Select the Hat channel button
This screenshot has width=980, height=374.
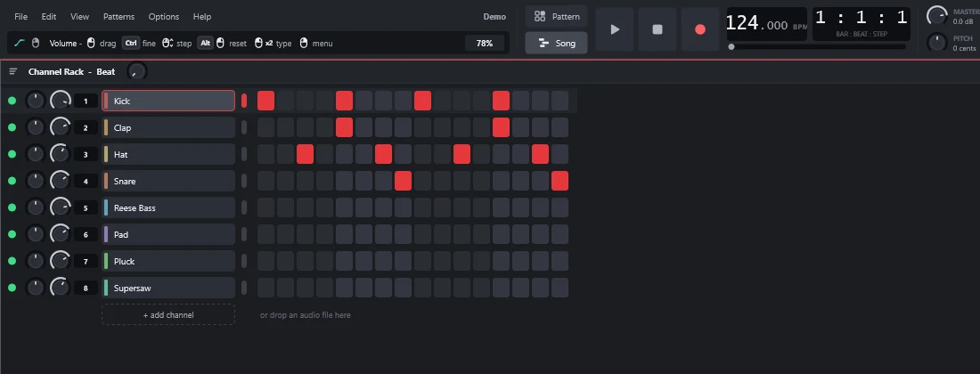(x=168, y=154)
